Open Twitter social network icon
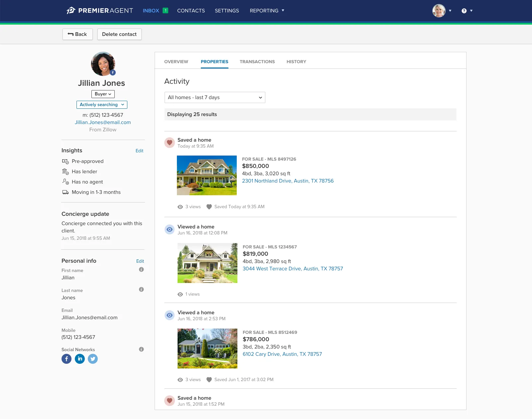This screenshot has width=532, height=419. (x=93, y=359)
